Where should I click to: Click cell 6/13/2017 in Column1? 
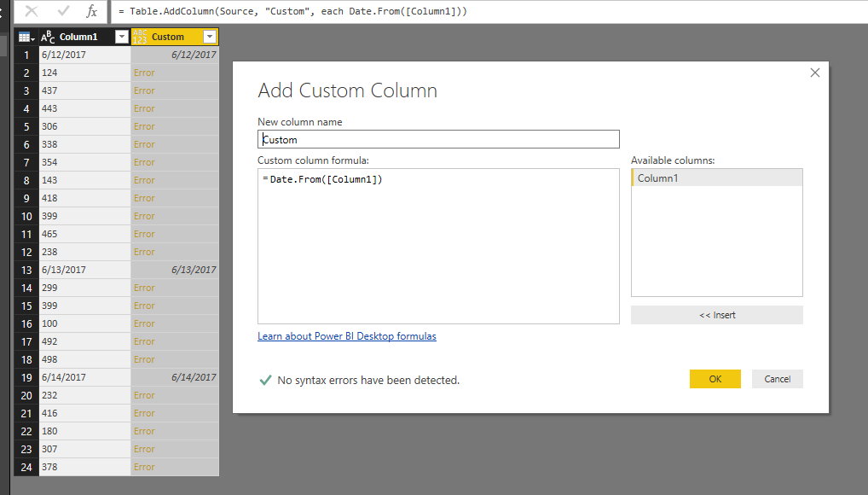[84, 270]
